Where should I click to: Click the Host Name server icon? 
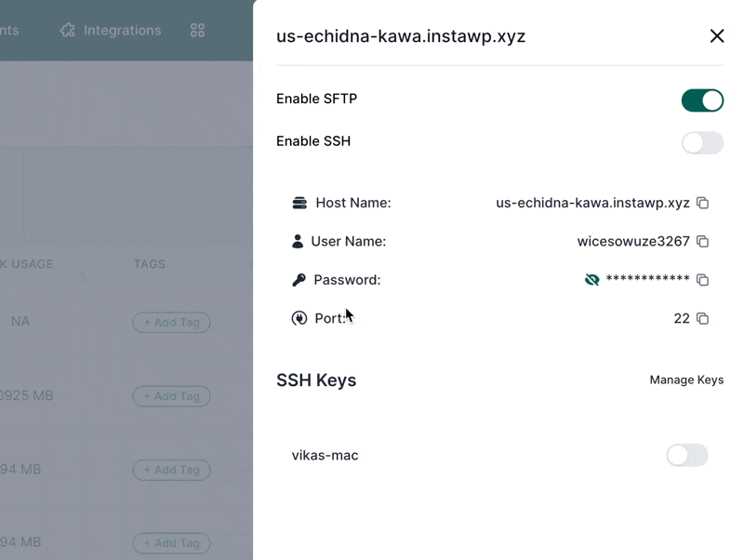click(299, 203)
